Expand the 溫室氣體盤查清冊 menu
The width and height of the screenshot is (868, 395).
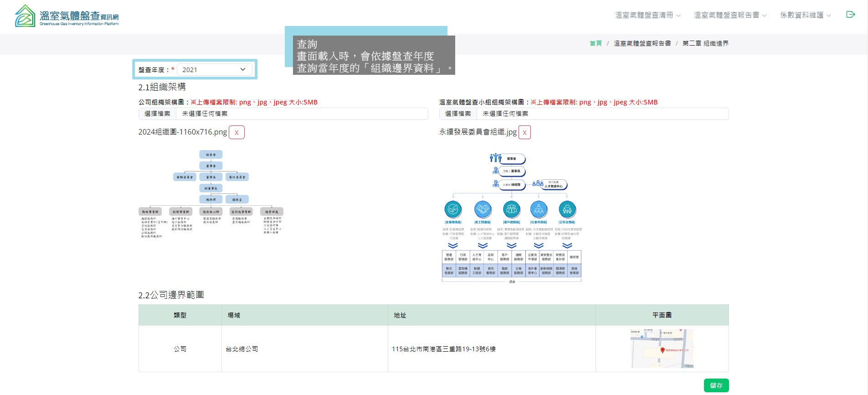647,15
